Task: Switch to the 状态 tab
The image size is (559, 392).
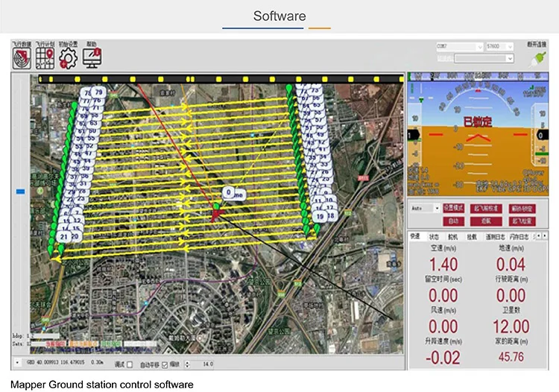Action: 434,237
